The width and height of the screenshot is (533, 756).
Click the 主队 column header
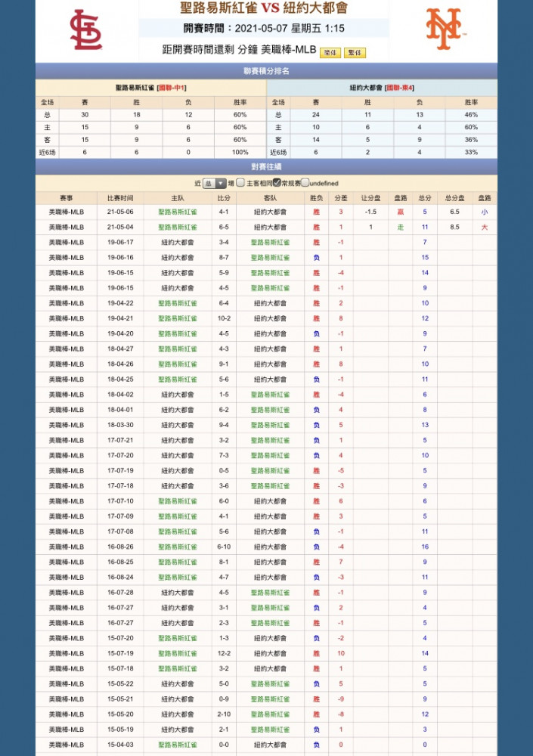pos(178,198)
